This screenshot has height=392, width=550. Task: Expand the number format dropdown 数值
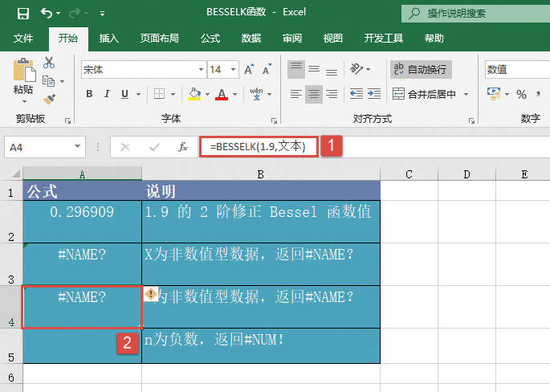(515, 70)
